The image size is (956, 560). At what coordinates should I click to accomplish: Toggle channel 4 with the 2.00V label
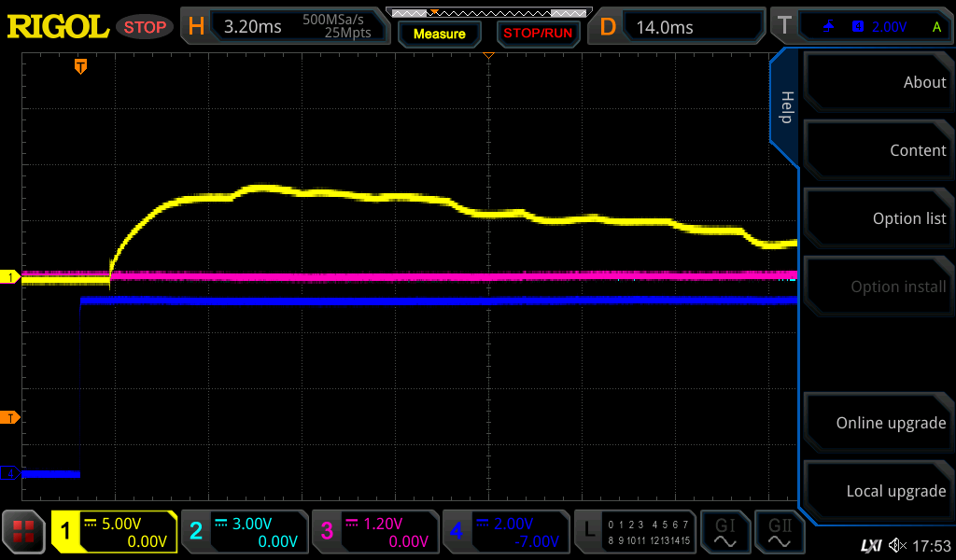[x=505, y=532]
